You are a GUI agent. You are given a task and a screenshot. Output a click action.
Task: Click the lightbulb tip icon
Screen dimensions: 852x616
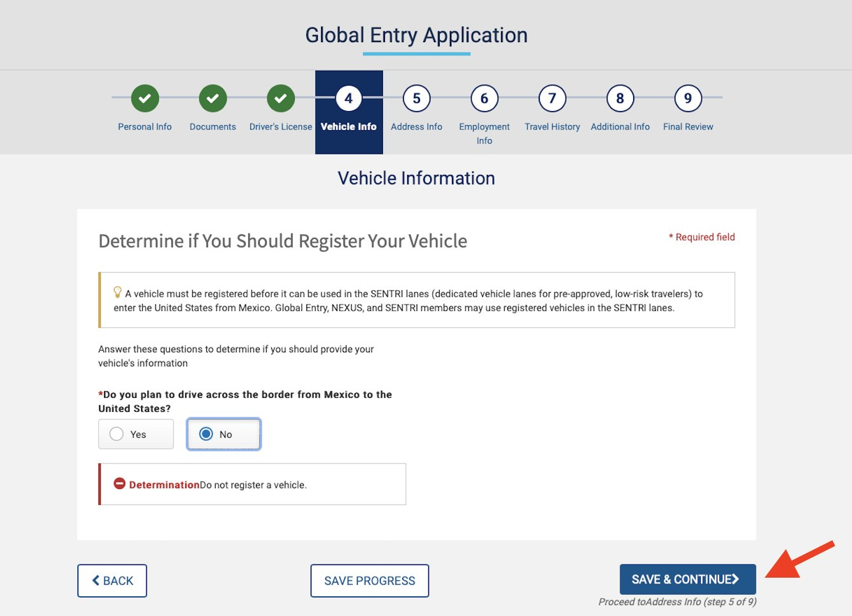pos(117,292)
